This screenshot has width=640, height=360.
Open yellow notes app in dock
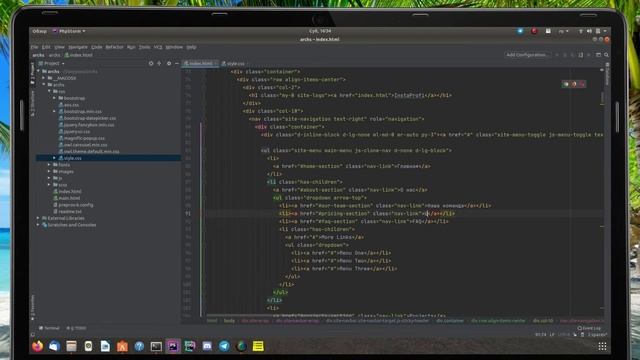pyautogui.click(x=258, y=346)
